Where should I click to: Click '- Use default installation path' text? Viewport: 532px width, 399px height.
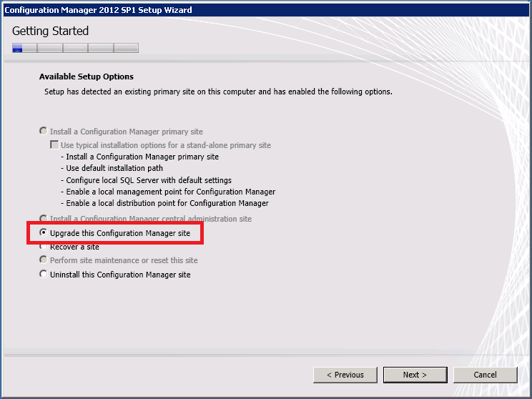(x=112, y=168)
